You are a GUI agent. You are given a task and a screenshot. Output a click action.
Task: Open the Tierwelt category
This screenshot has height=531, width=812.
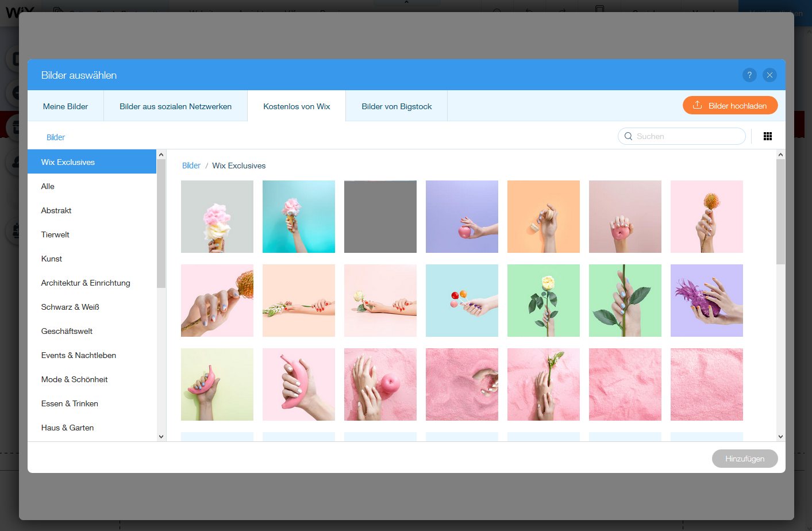92,234
